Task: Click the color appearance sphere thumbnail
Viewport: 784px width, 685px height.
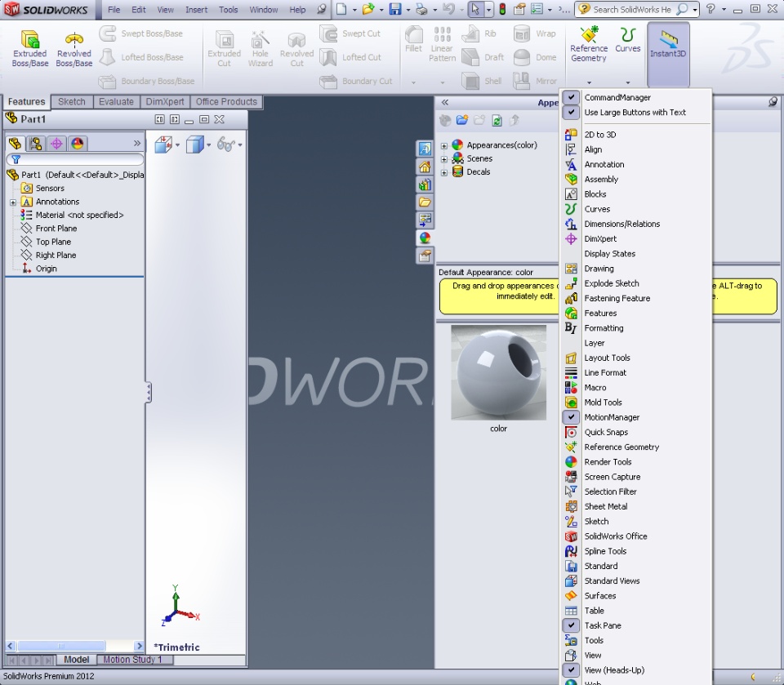Action: tap(498, 372)
